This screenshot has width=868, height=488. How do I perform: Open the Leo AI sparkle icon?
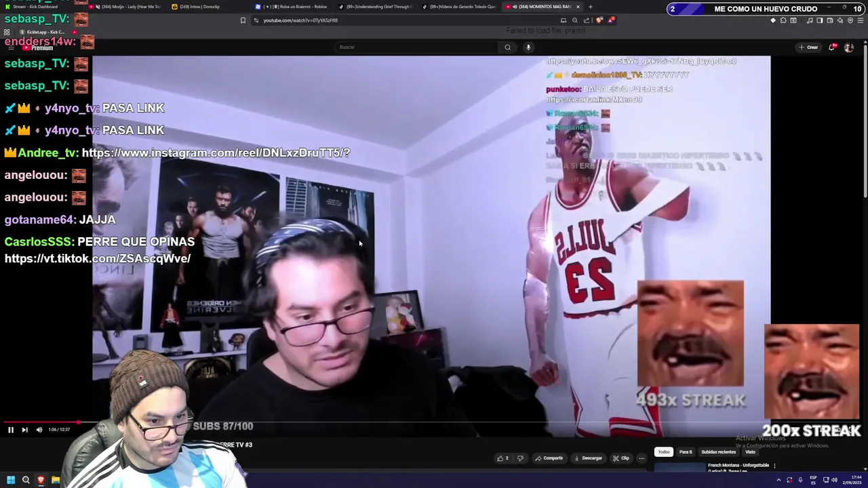tap(840, 20)
